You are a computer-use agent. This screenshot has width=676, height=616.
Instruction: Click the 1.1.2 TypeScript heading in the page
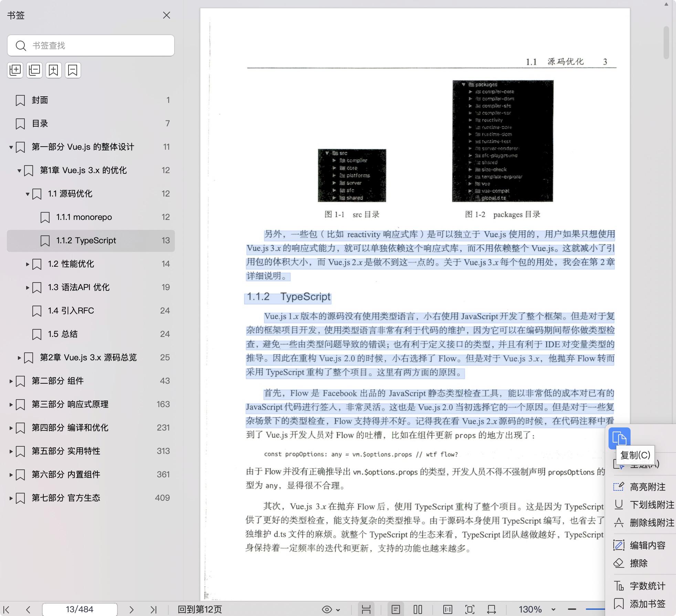[x=288, y=297]
